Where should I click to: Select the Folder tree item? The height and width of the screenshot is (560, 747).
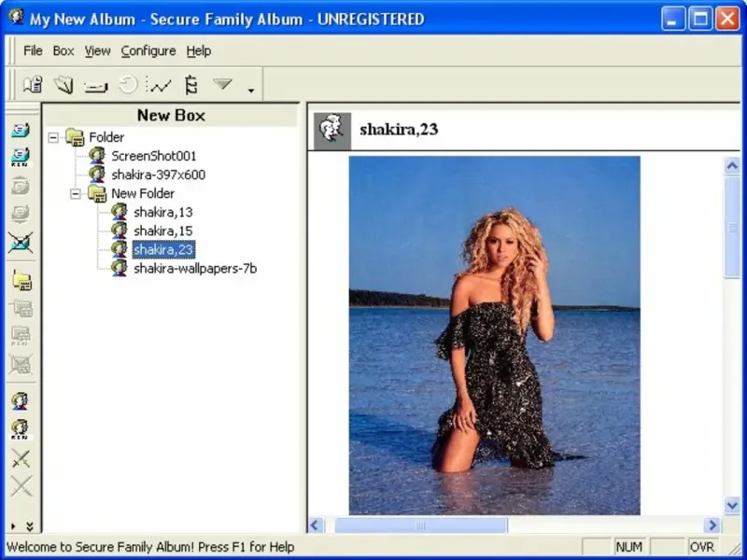click(x=106, y=137)
